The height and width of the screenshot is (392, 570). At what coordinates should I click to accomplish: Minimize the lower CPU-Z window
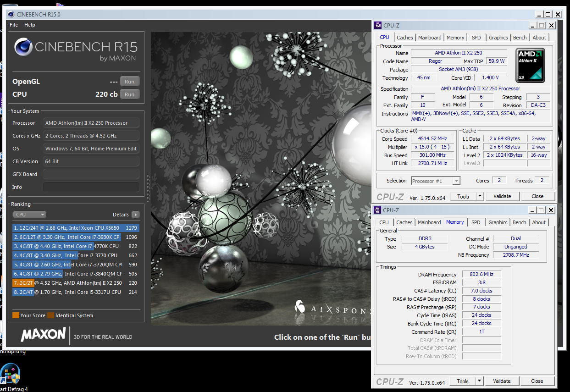(x=533, y=210)
